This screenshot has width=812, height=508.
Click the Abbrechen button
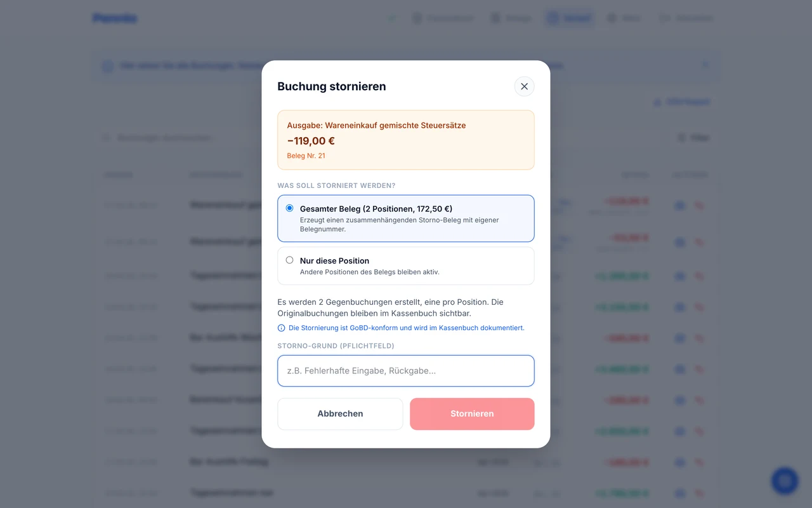[340, 413]
